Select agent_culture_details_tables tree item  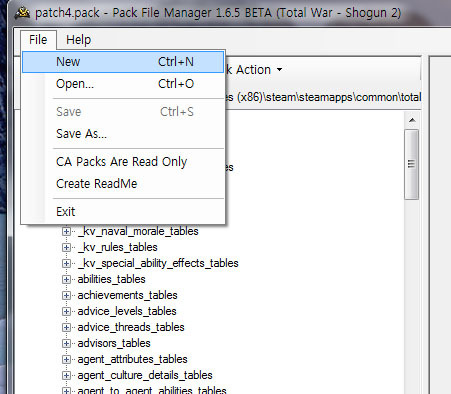145,375
